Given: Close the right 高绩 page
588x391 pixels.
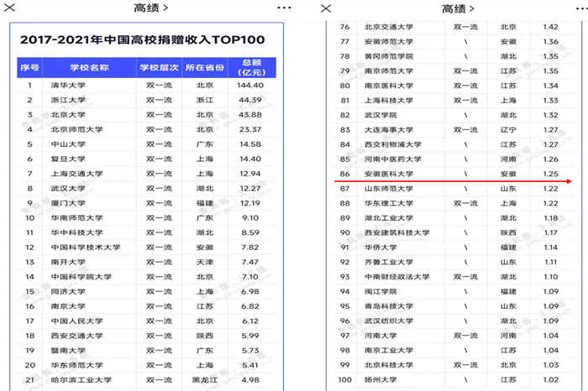Looking at the screenshot, I should [326, 8].
